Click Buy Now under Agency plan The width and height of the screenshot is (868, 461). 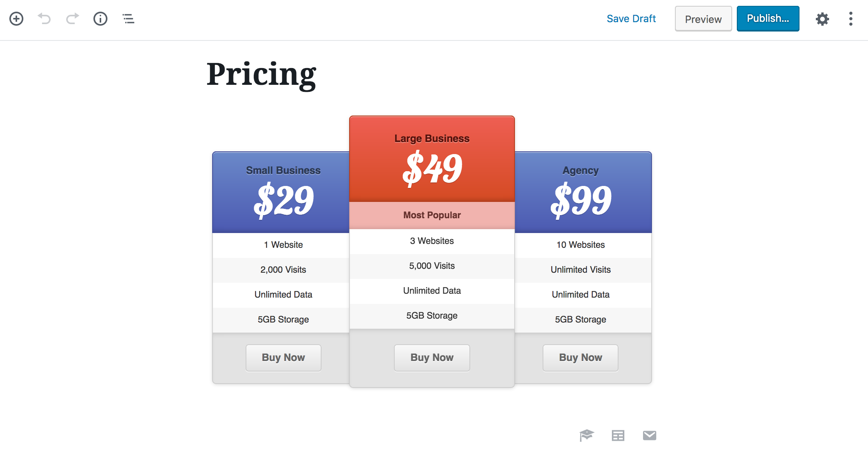(580, 358)
